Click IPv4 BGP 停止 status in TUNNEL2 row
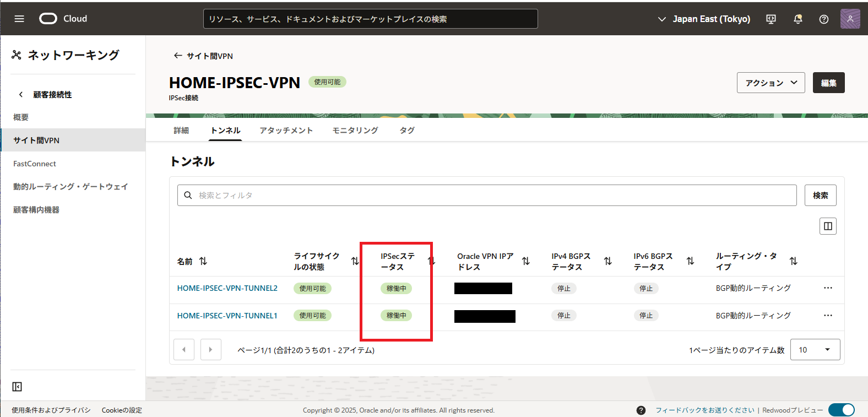This screenshot has width=868, height=417. click(564, 288)
